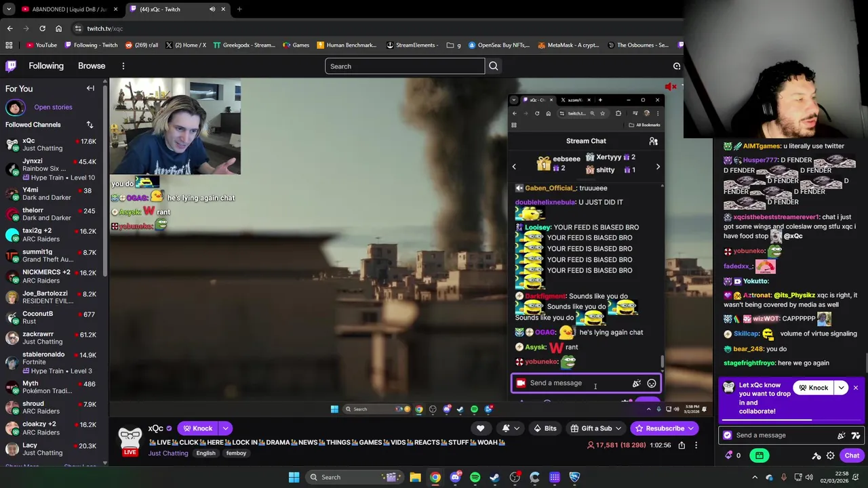The width and height of the screenshot is (868, 488).
Task: Open chat moderation sword icon
Action: click(816, 455)
